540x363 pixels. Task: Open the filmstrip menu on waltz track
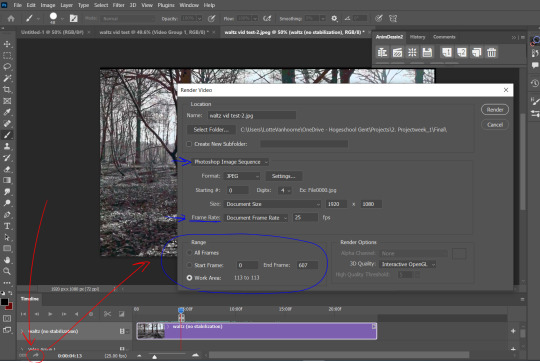coord(123,331)
